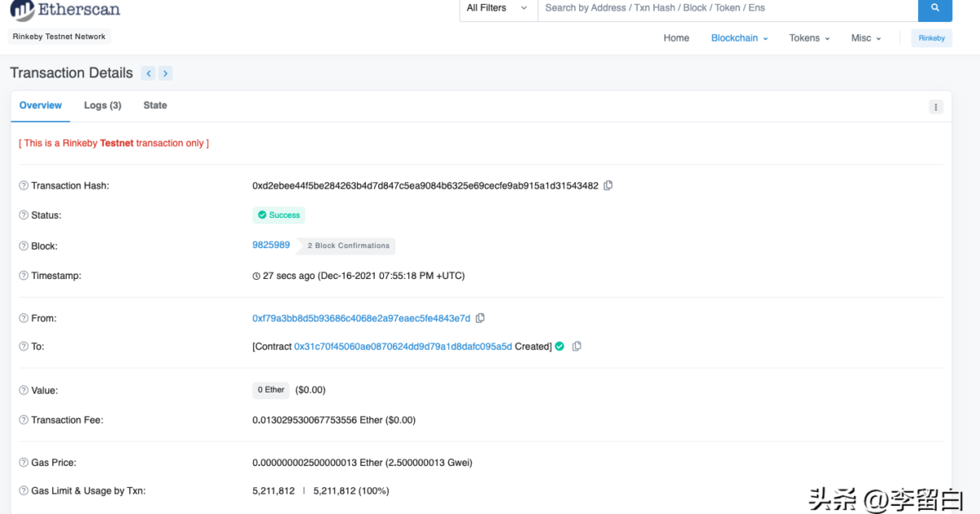This screenshot has height=514, width=980.
Task: Open the From address link
Action: tap(361, 318)
